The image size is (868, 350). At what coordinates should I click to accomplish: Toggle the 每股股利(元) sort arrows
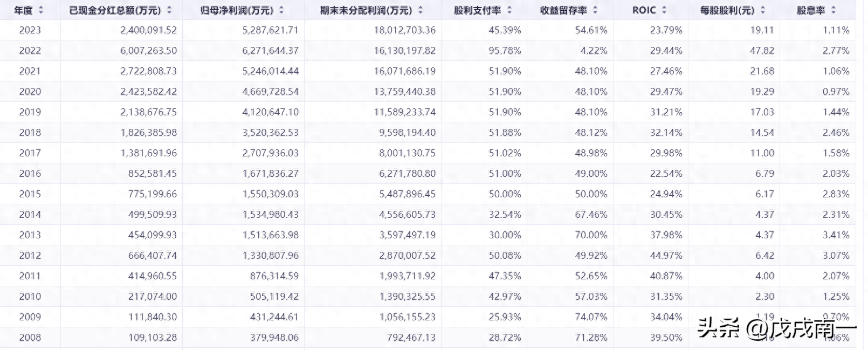coord(763,10)
